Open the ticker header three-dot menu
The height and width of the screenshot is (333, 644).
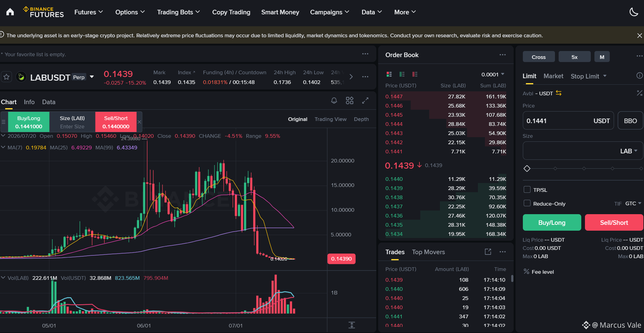click(365, 77)
